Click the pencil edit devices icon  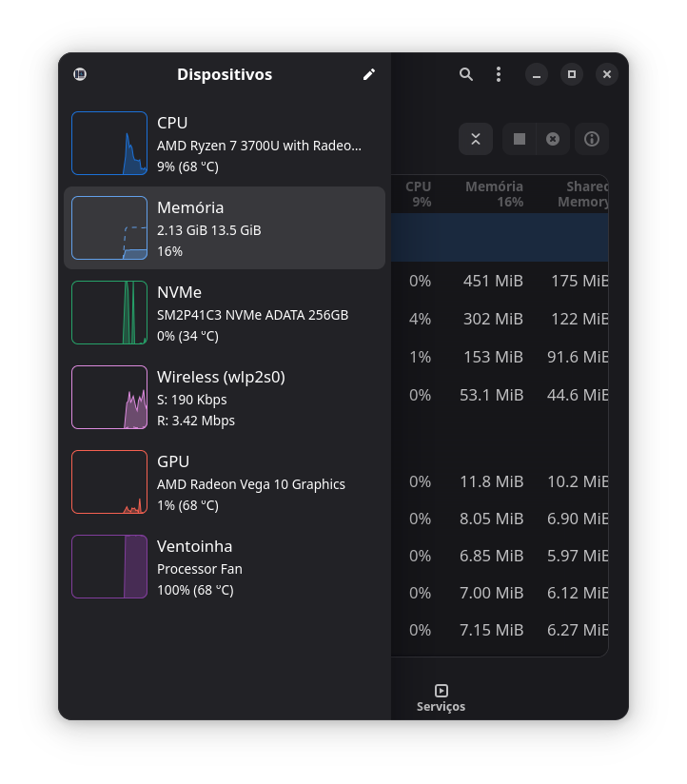tap(369, 74)
